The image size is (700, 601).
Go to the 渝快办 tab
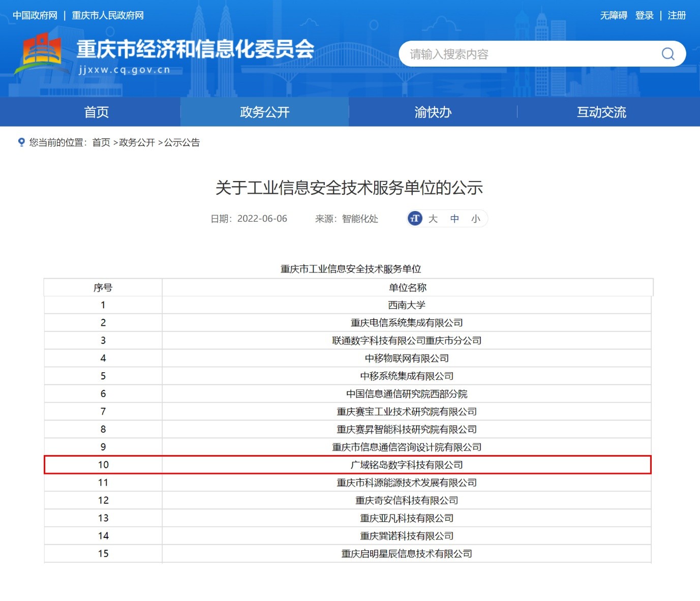pyautogui.click(x=433, y=112)
